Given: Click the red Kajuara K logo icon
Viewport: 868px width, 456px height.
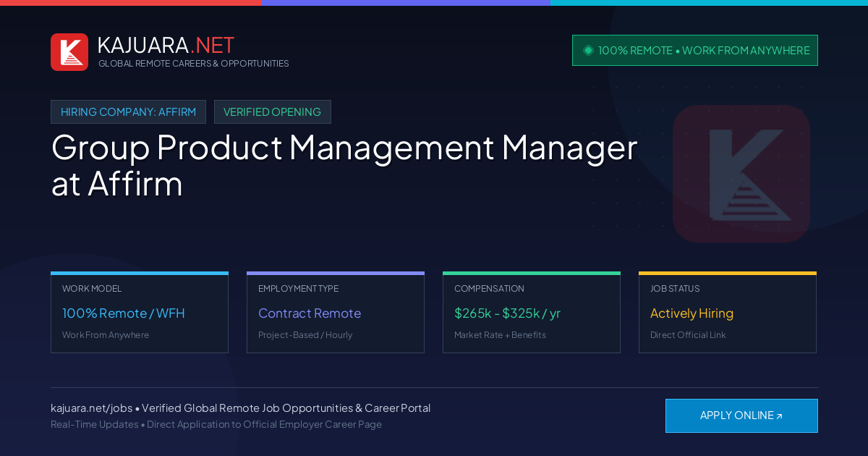Looking at the screenshot, I should (x=69, y=52).
